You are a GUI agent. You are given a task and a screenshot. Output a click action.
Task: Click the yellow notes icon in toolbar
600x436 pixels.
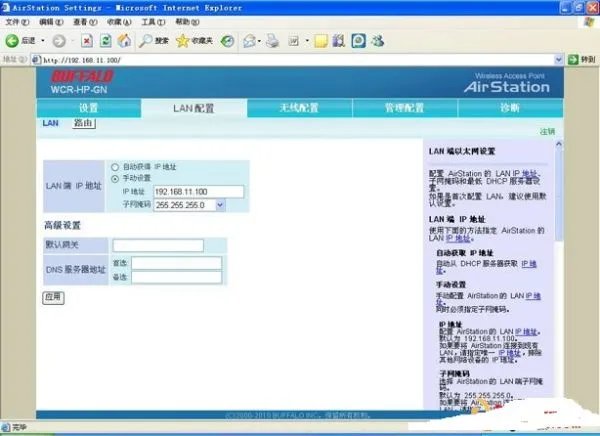[321, 41]
